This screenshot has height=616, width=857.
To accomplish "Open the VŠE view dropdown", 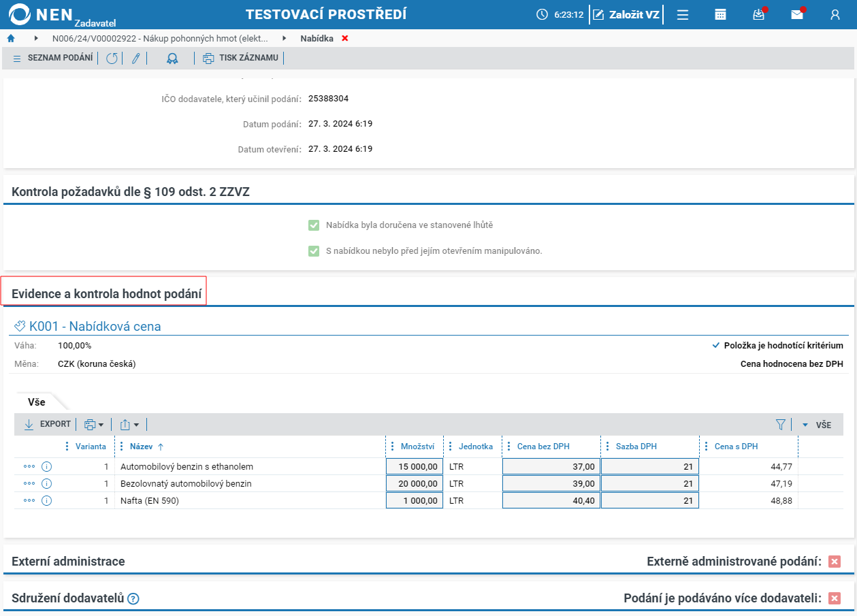I will point(817,425).
